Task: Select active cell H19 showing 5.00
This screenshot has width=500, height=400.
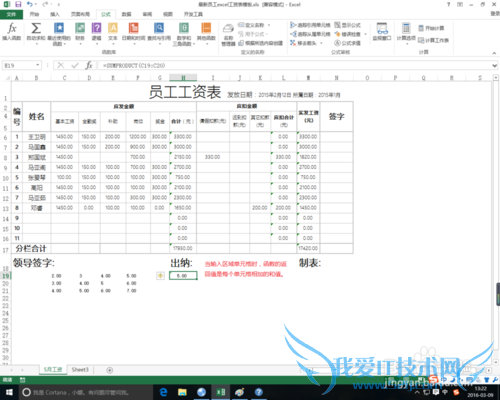Action: 183,276
